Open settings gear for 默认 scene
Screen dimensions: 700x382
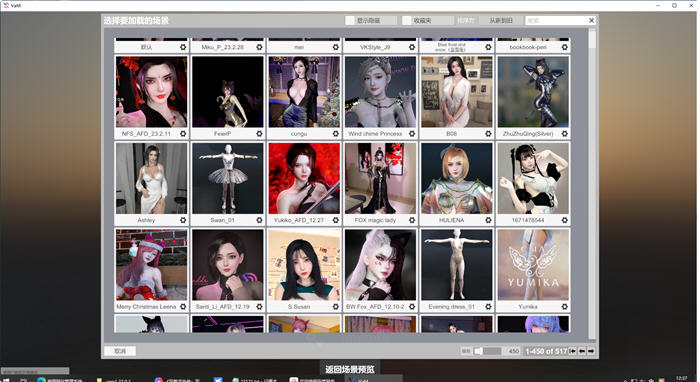[183, 47]
